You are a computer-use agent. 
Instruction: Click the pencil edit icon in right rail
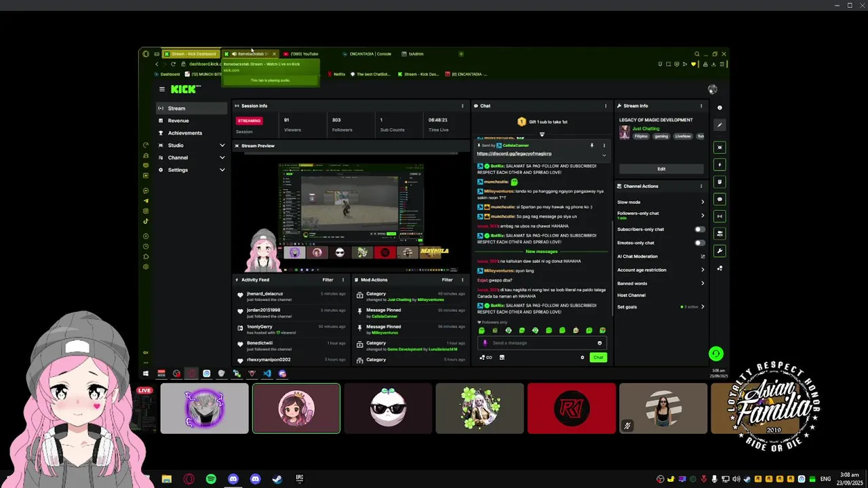click(x=719, y=125)
